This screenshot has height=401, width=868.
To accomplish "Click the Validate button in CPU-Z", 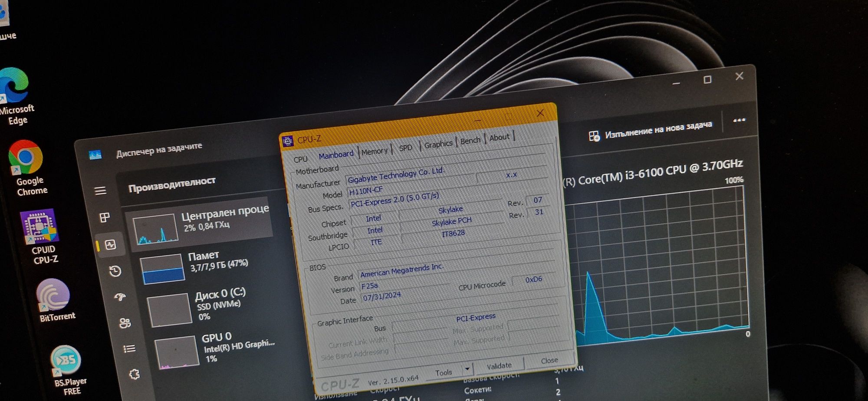I will (499, 366).
